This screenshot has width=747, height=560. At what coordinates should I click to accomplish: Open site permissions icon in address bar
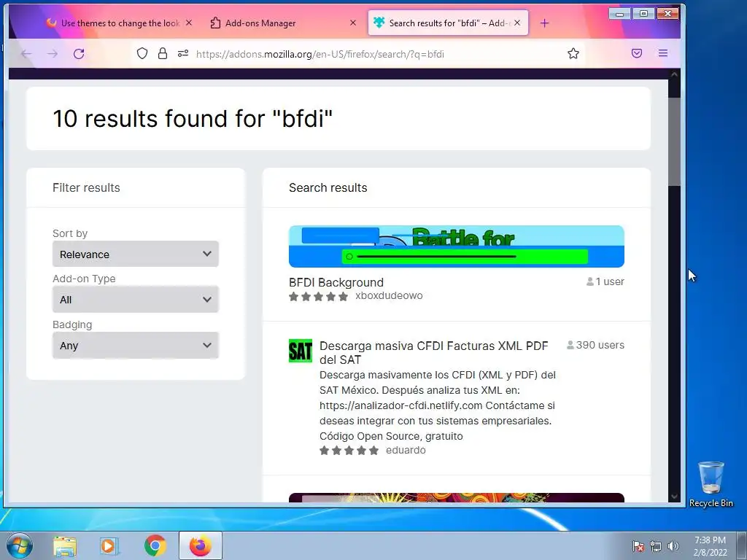coord(183,53)
